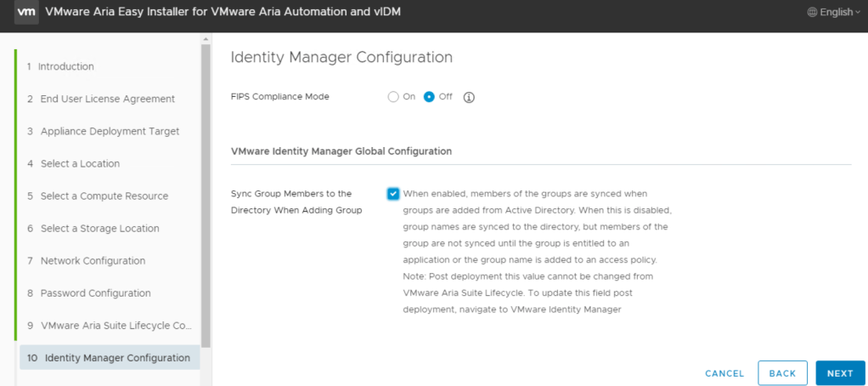Click the BACK button

coord(782,373)
